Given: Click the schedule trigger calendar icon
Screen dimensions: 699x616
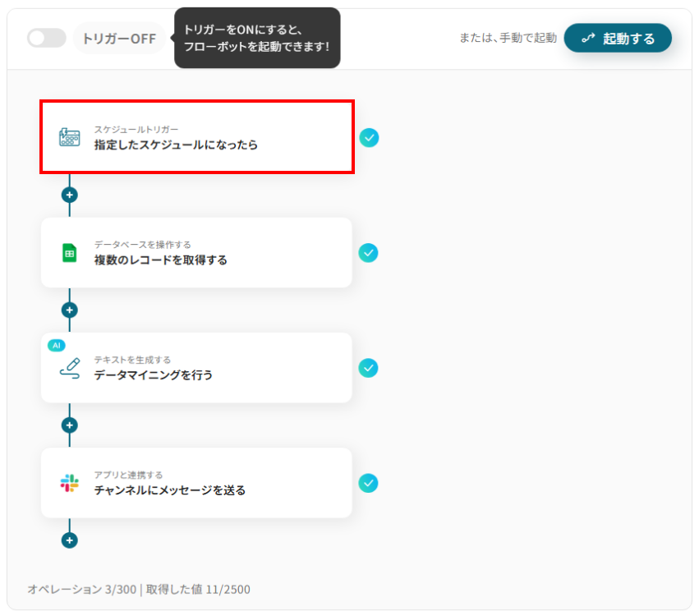Looking at the screenshot, I should [x=70, y=137].
